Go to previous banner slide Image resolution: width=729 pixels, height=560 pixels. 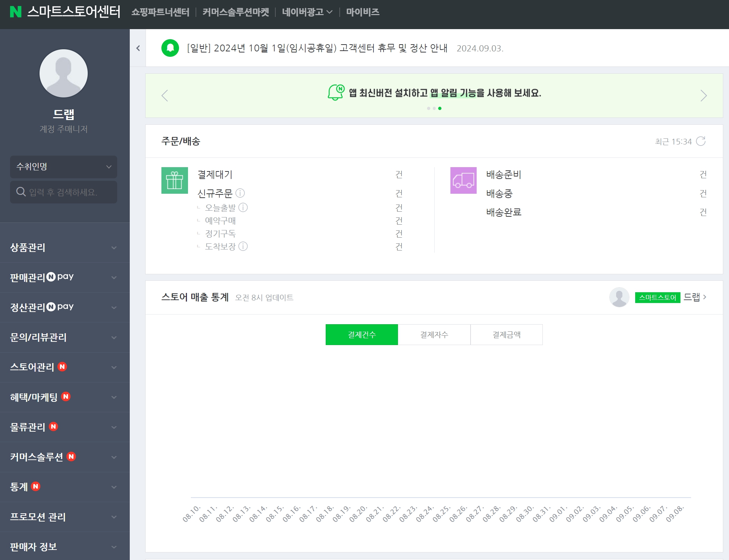165,96
